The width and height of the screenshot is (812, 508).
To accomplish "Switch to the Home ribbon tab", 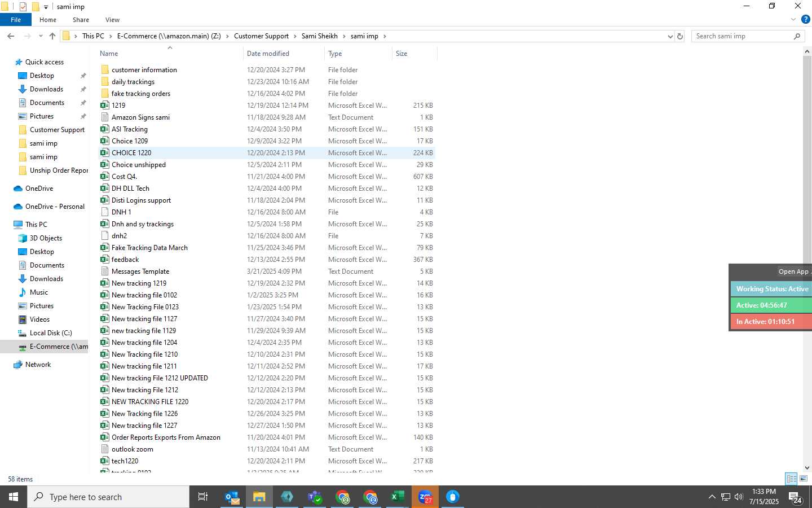I will pos(48,20).
